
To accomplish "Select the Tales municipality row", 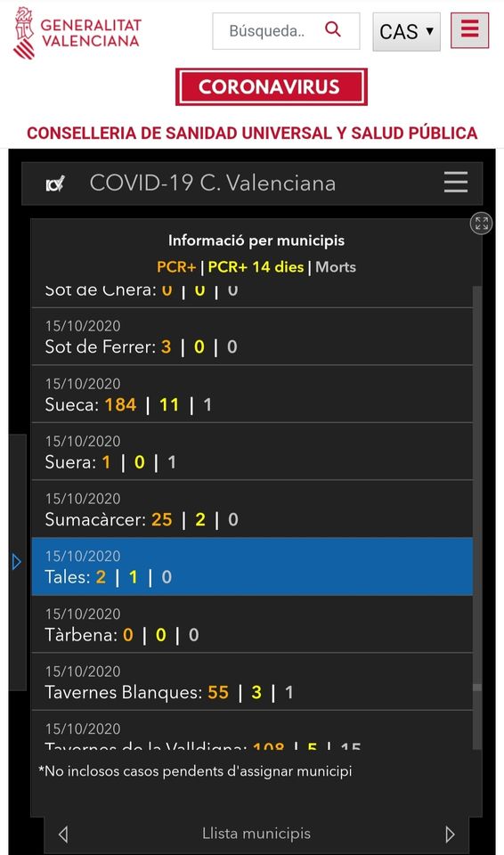I will click(252, 566).
